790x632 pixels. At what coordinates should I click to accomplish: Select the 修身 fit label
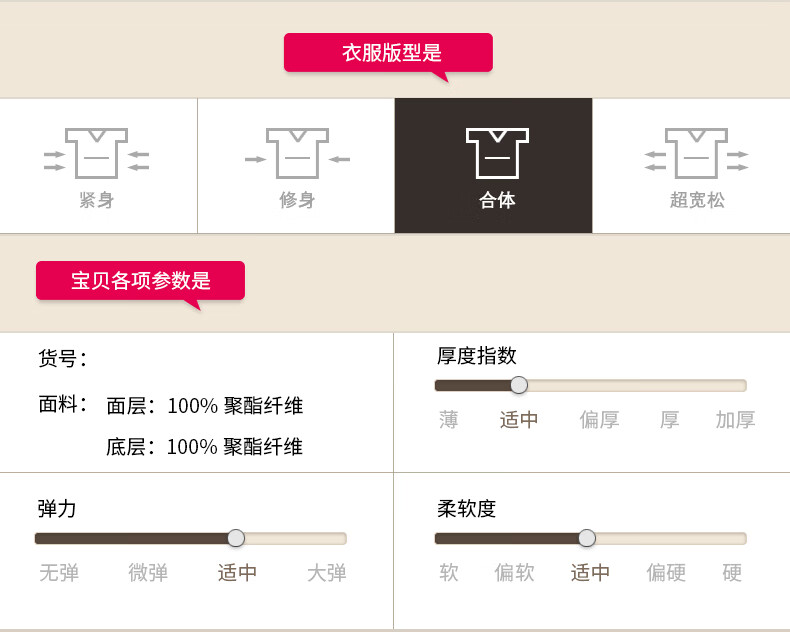click(x=297, y=200)
